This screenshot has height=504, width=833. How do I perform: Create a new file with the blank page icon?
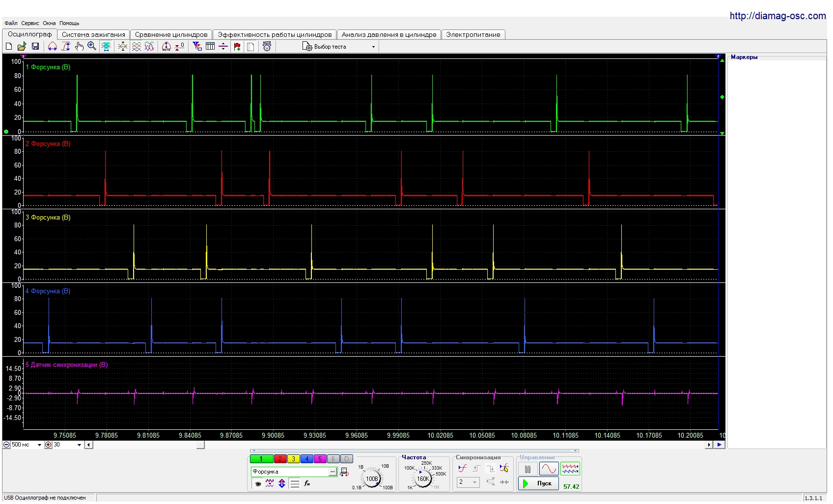[9, 46]
